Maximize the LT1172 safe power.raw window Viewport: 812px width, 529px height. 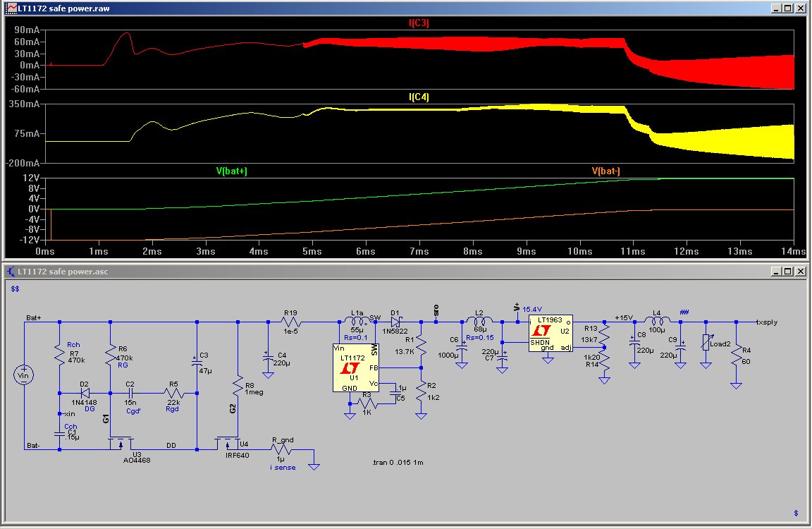point(787,8)
